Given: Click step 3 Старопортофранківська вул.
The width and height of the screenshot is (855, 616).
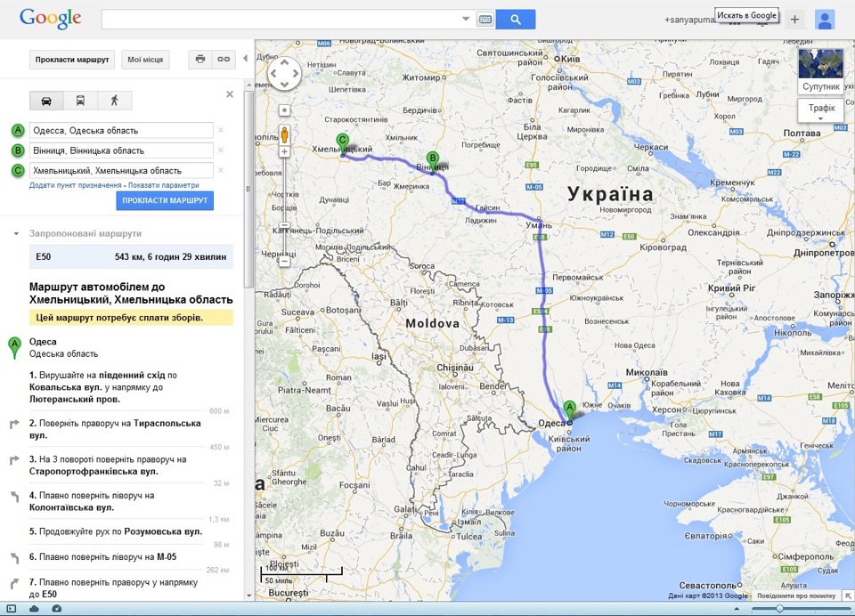Looking at the screenshot, I should (108, 466).
